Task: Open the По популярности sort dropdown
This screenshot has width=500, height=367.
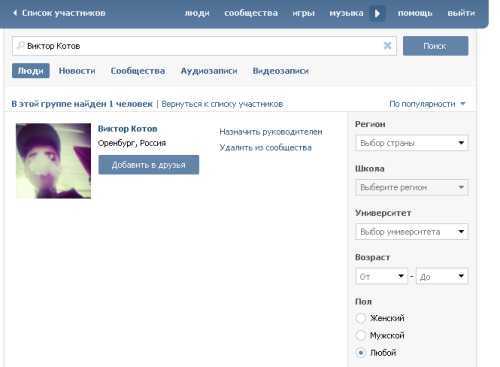Action: tap(427, 104)
